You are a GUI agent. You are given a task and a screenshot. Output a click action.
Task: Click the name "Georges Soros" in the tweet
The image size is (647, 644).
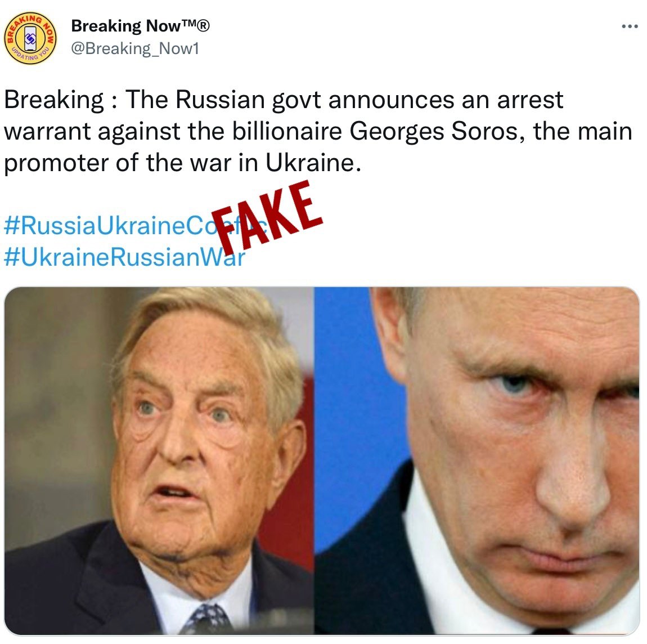pos(437,131)
